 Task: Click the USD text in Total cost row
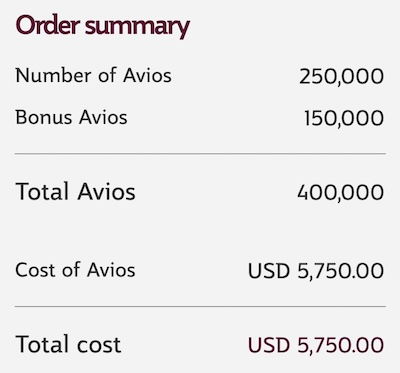269,345
